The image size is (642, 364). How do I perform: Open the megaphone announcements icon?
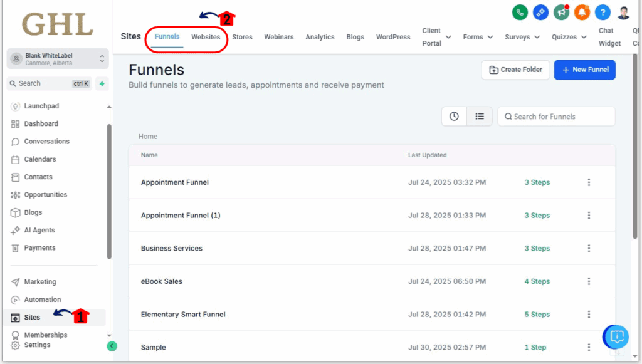(x=561, y=13)
